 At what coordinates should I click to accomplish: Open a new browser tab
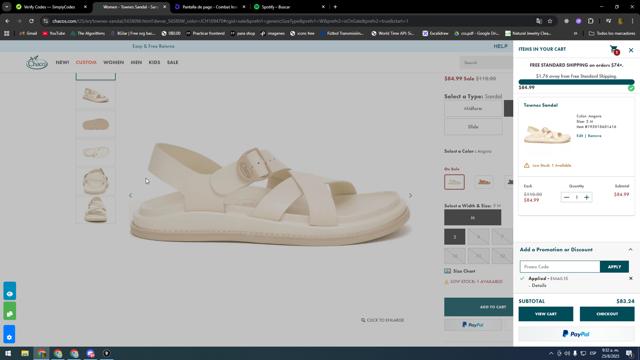click(x=335, y=7)
